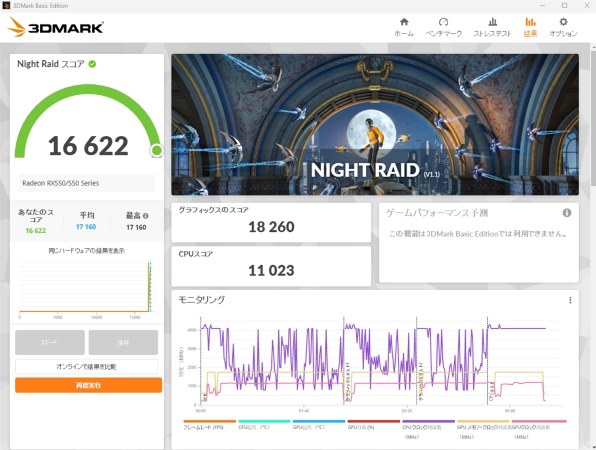
Task: Open the Stress Test (ストレステスト) tab
Action: (x=492, y=27)
